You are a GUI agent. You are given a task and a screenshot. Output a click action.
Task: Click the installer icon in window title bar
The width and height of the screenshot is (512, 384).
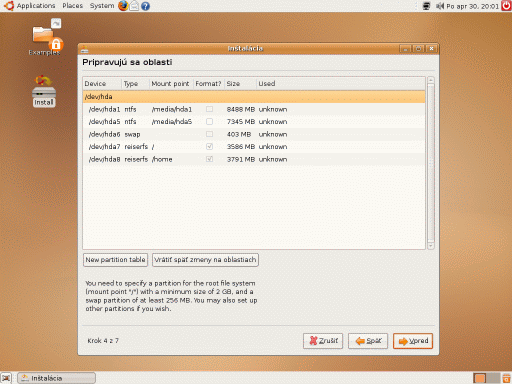[x=85, y=49]
